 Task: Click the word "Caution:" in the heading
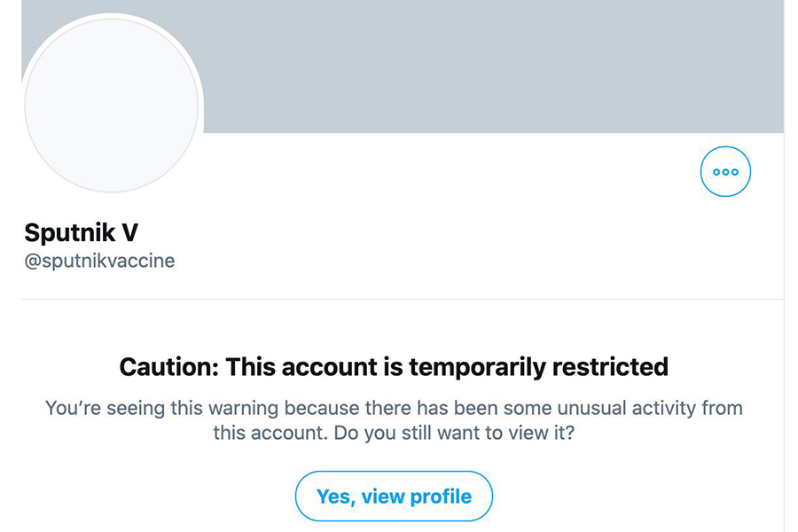[x=168, y=366]
